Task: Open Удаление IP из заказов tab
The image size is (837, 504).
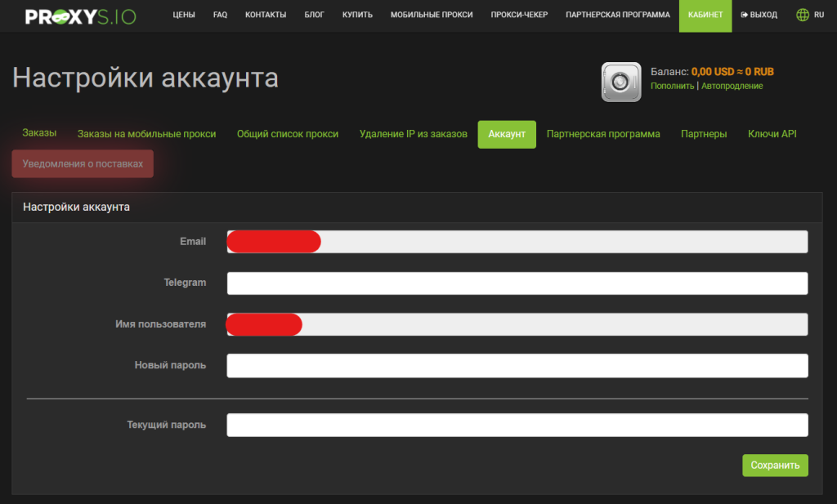Action: click(413, 134)
